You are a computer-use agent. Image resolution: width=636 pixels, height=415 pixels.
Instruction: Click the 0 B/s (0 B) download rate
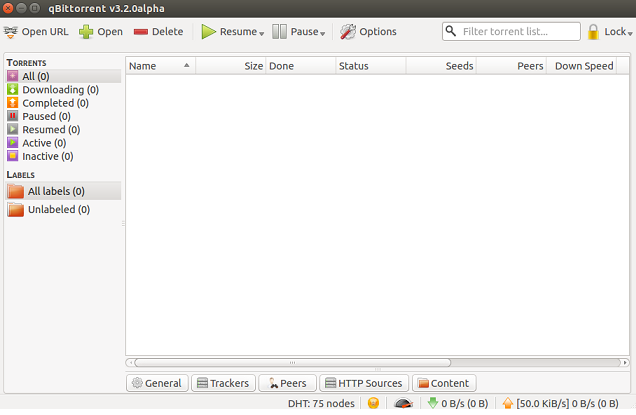pyautogui.click(x=465, y=403)
